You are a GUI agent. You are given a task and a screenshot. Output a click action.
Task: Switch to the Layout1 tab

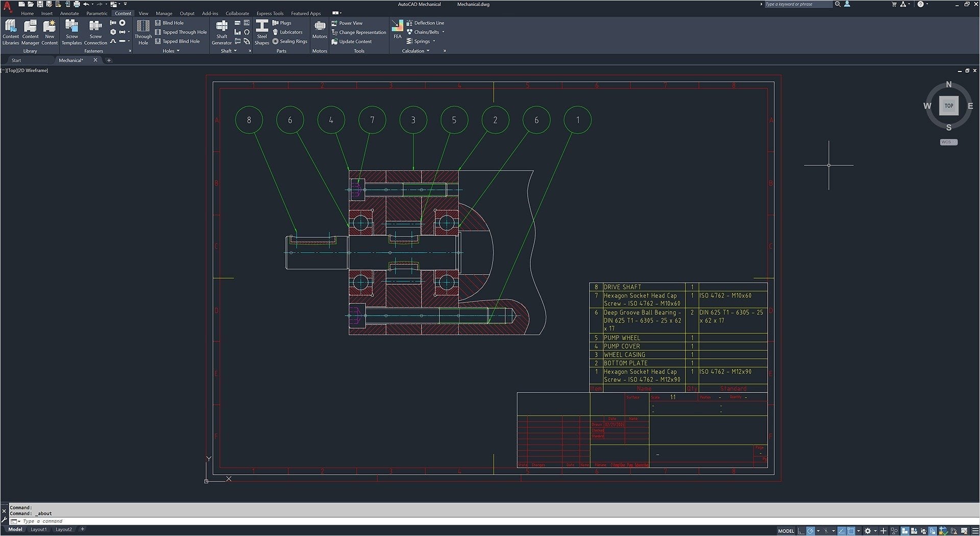pyautogui.click(x=38, y=529)
